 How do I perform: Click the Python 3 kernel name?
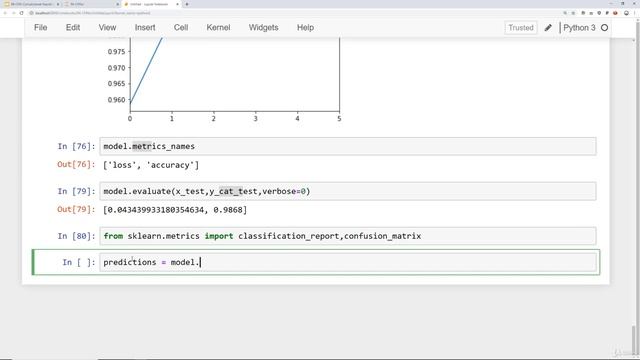pyautogui.click(x=579, y=28)
